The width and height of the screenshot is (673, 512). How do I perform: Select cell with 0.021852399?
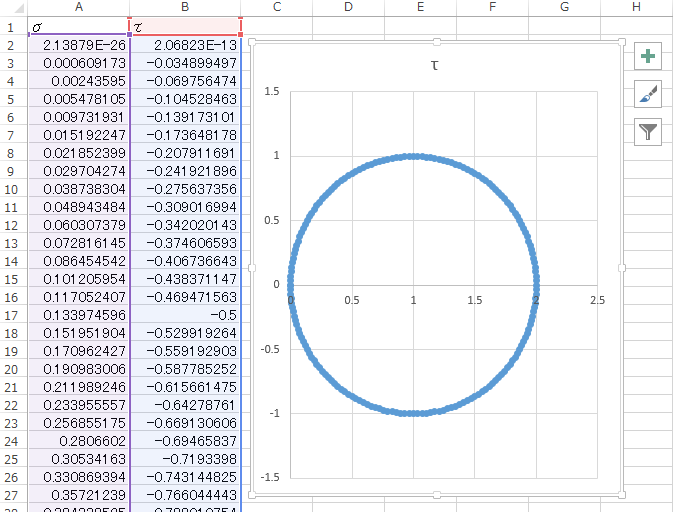coord(79,153)
